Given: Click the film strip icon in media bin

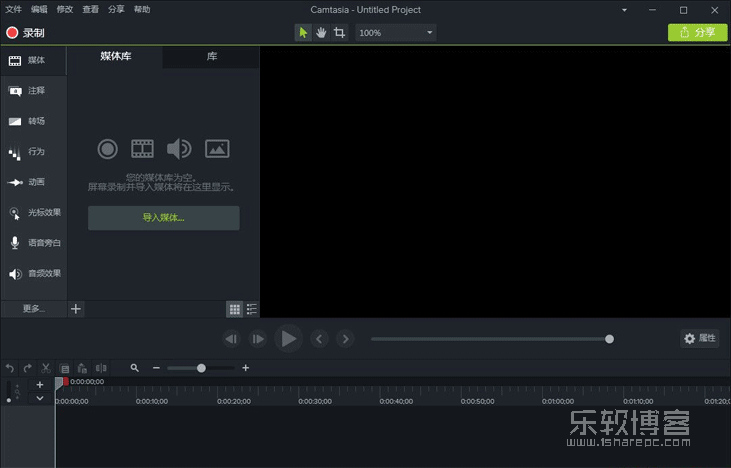Looking at the screenshot, I should 142,149.
